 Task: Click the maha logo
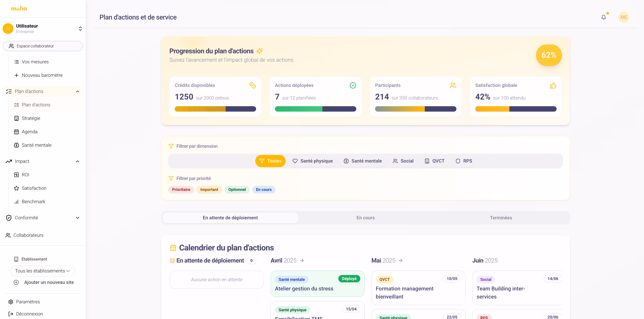click(19, 9)
